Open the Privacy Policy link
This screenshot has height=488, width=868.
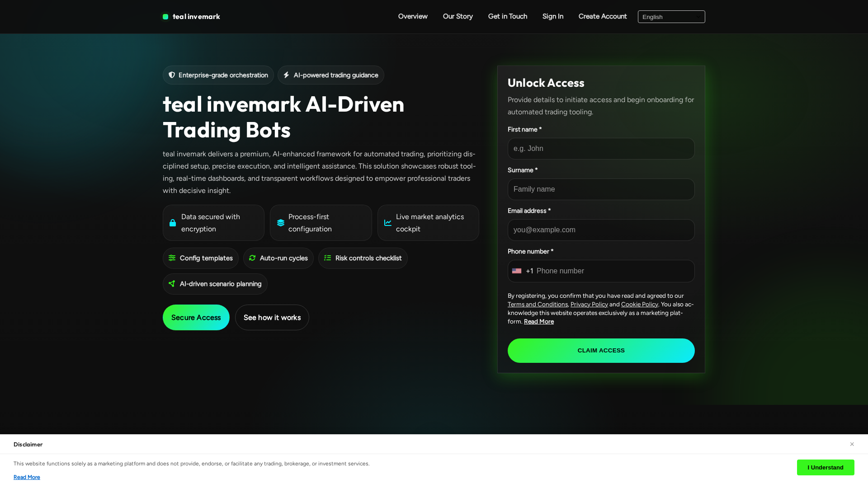click(589, 305)
